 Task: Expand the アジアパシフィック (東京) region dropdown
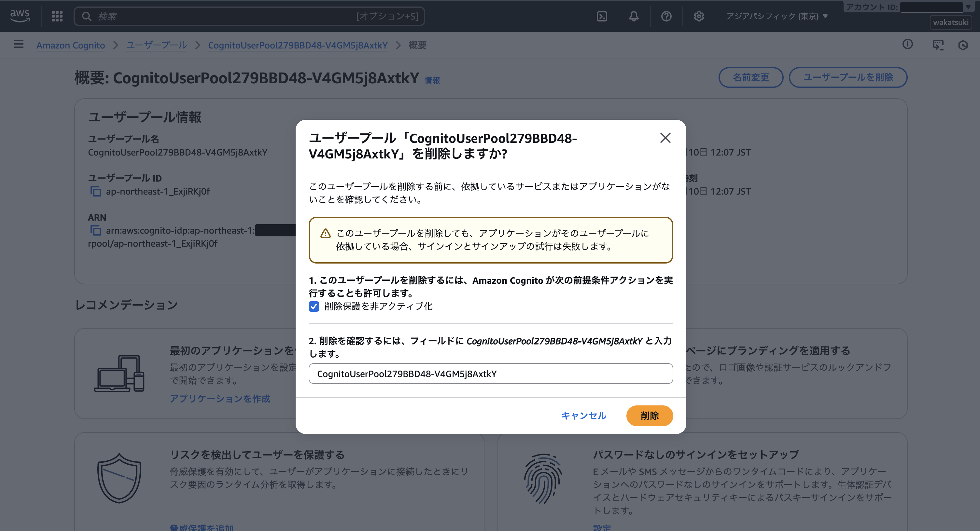pyautogui.click(x=777, y=16)
